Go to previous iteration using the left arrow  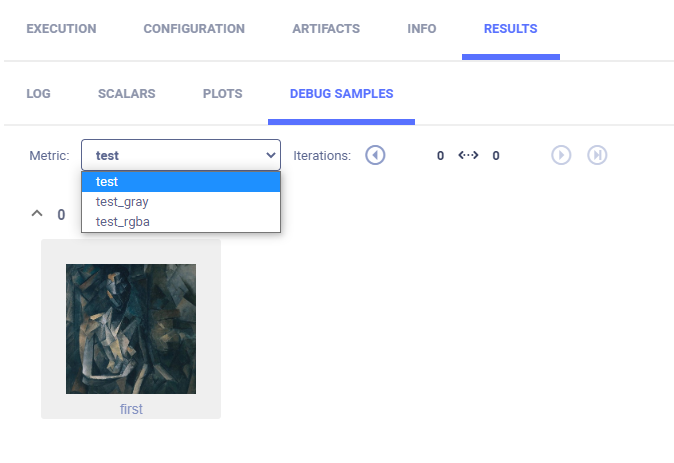tap(375, 155)
